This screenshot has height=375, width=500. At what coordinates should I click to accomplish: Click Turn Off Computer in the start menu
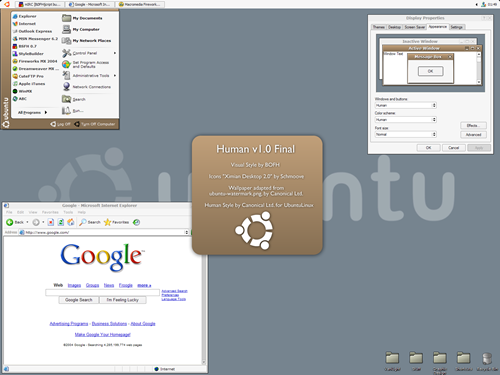tap(95, 124)
